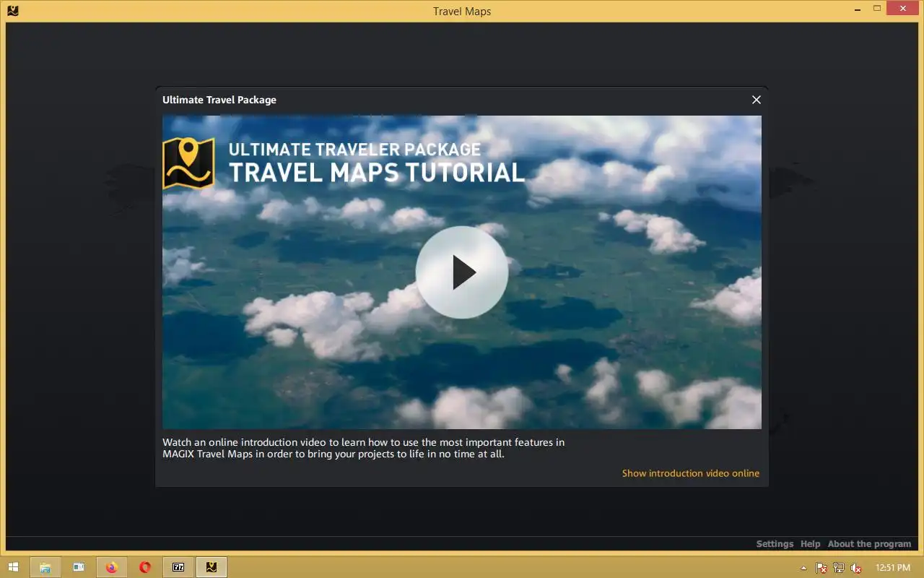Close the Ultimate Travel Package dialog
The width and height of the screenshot is (924, 578).
click(x=757, y=100)
